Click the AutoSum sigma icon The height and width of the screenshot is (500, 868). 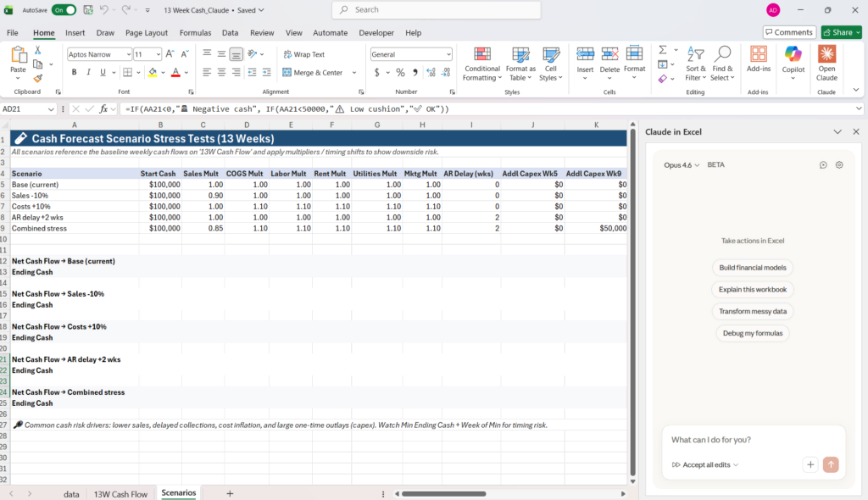coord(663,50)
